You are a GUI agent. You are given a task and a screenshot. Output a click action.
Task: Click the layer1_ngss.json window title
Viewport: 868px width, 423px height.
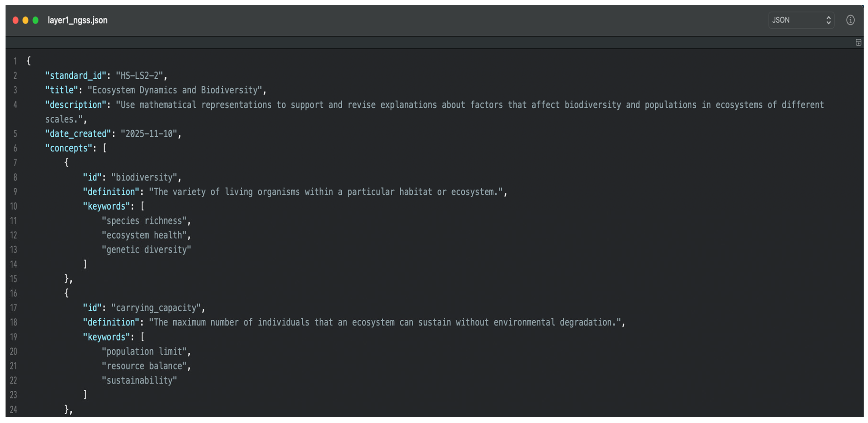click(77, 20)
